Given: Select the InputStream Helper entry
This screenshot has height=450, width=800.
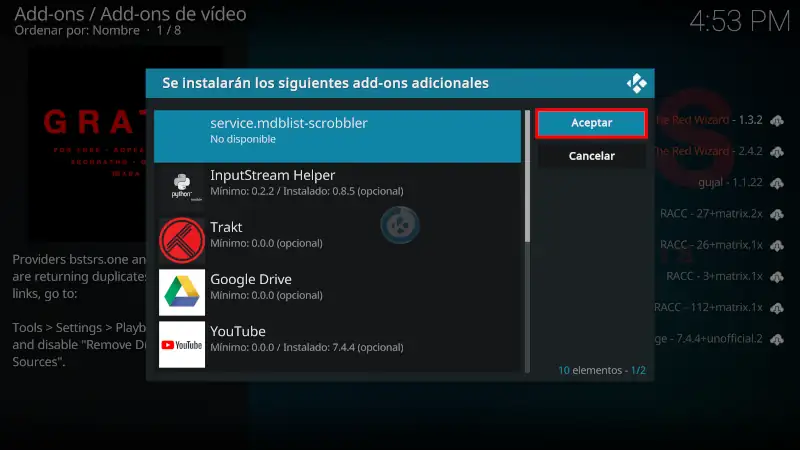Looking at the screenshot, I should (337, 188).
